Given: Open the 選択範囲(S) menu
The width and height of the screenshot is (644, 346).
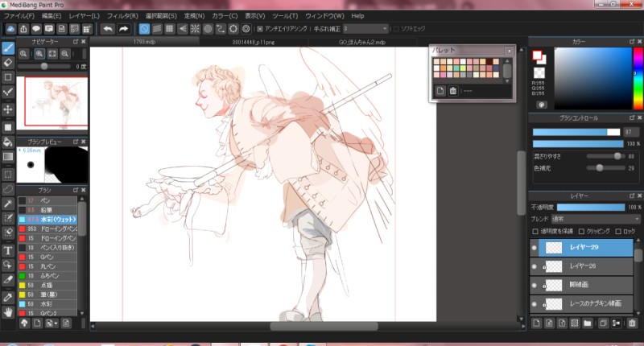Looking at the screenshot, I should pos(161,15).
